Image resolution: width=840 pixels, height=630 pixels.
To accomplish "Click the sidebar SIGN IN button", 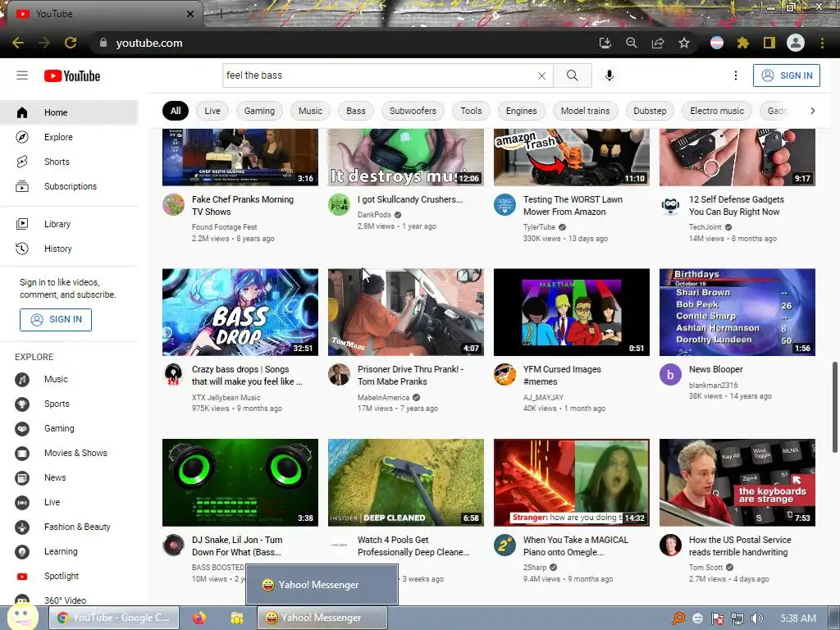I will [x=56, y=320].
